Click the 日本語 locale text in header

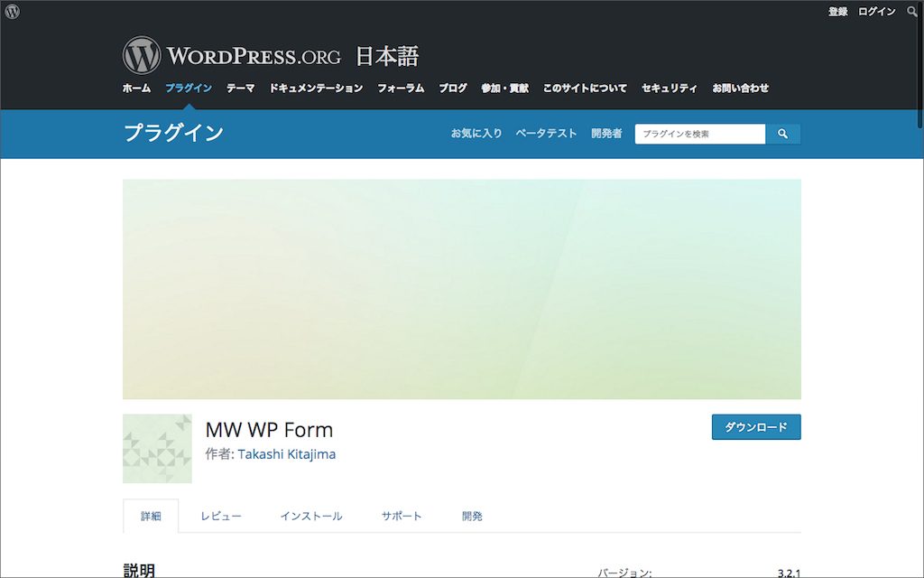(x=386, y=57)
